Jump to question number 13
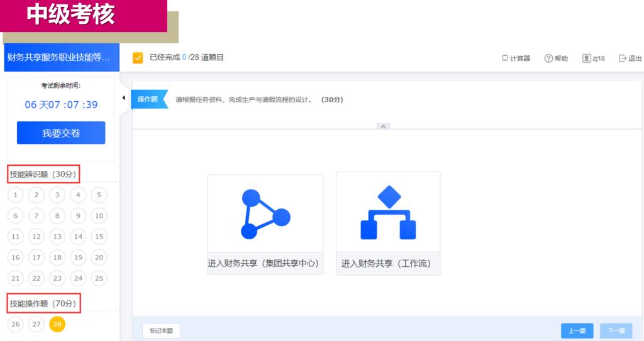This screenshot has width=644, height=341. click(57, 237)
